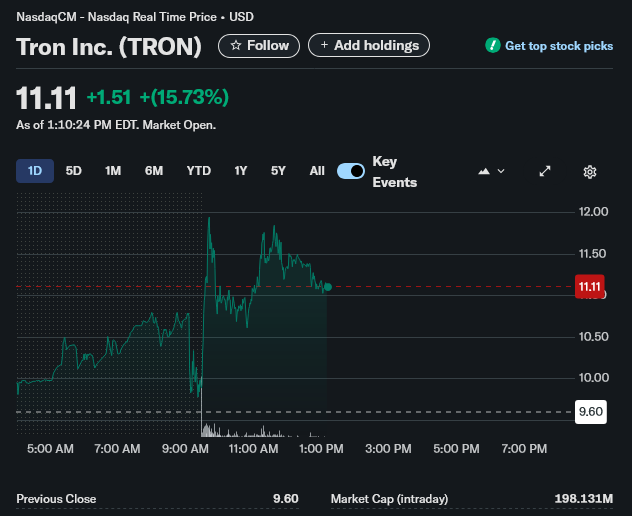
Task: Click Get top stock picks link
Action: click(x=559, y=46)
